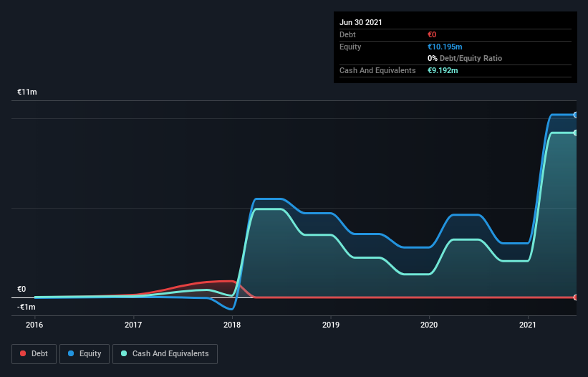Select the 2016 axis label
Viewport: 588px width, 377px height.
[x=34, y=325]
